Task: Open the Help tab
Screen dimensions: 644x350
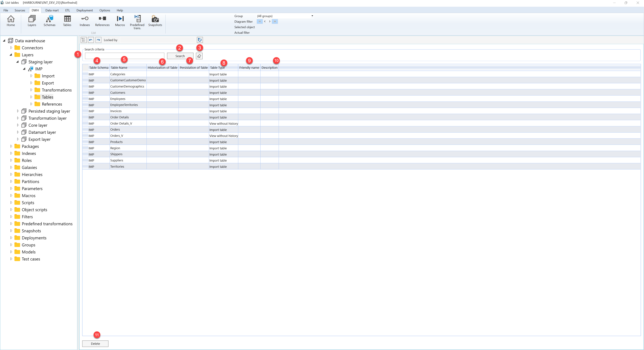Action: [x=120, y=10]
